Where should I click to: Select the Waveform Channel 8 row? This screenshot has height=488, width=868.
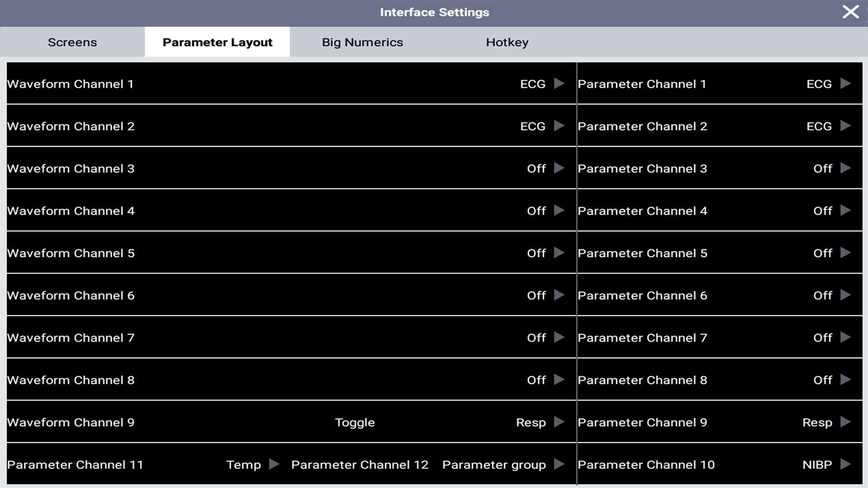coord(289,380)
